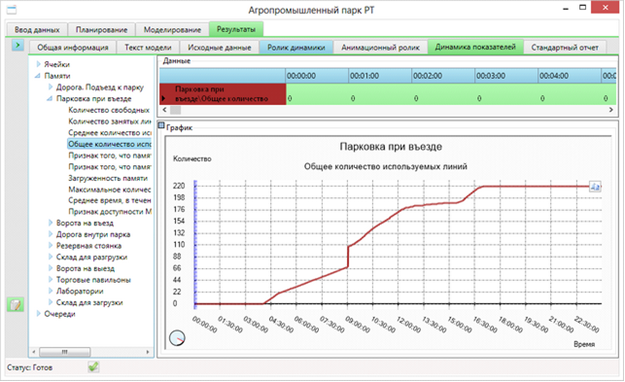Select Загруженность памяти tree item

[108, 178]
